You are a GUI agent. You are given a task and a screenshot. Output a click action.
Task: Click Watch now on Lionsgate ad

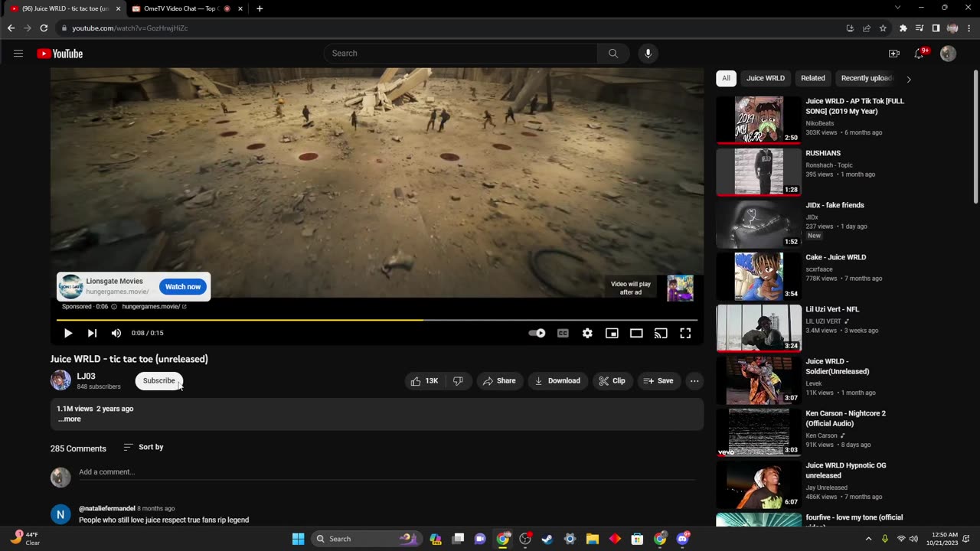click(x=183, y=287)
